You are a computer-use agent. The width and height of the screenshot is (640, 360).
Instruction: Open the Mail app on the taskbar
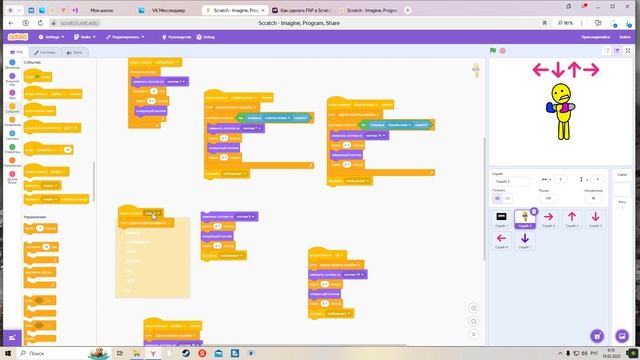[219, 353]
